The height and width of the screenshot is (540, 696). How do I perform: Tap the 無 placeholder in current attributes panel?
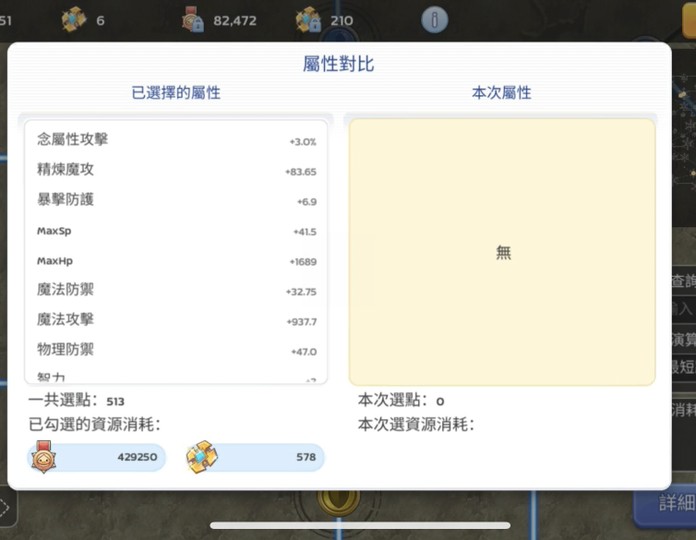[x=503, y=252]
